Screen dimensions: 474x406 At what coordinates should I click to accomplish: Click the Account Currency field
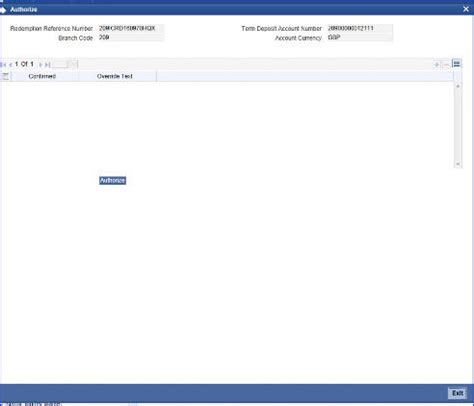[x=359, y=37]
